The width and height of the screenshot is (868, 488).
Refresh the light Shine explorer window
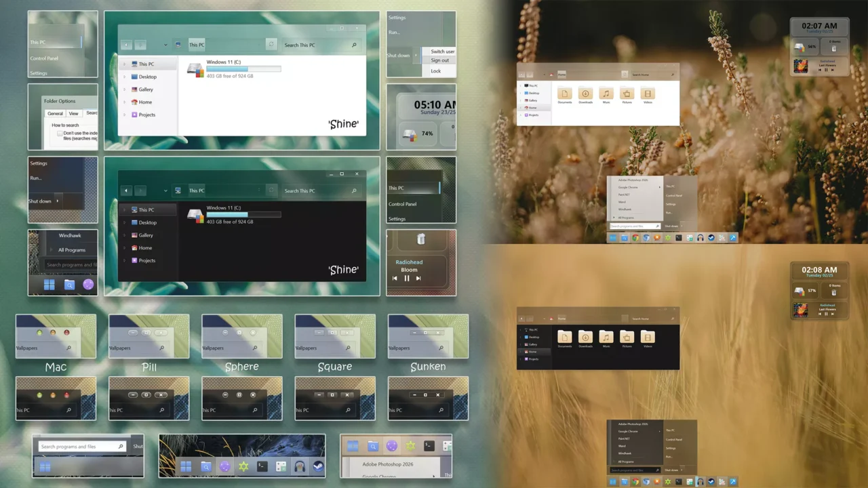click(x=271, y=44)
